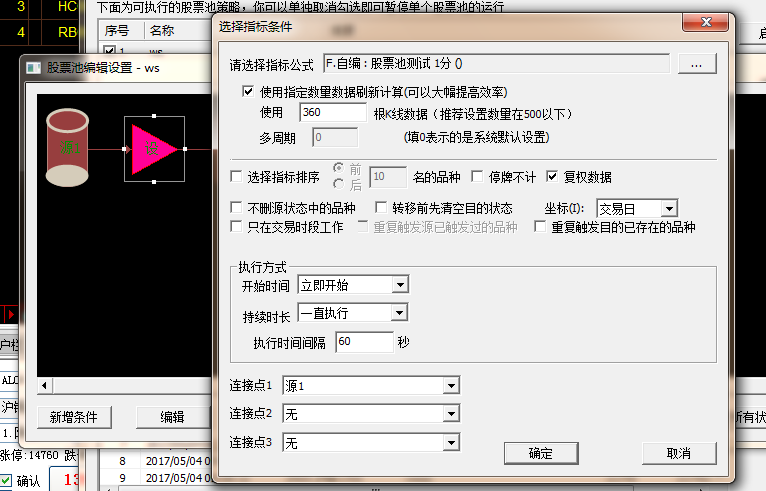Toggle the 确认 checkbox at bottom left

[x=6, y=481]
